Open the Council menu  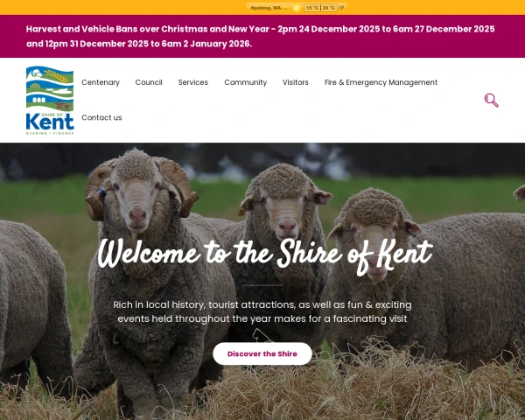(149, 82)
